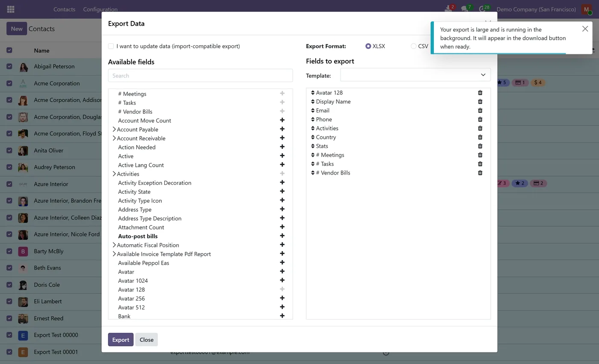Expand Activities field tree
This screenshot has height=364, width=599.
point(114,174)
